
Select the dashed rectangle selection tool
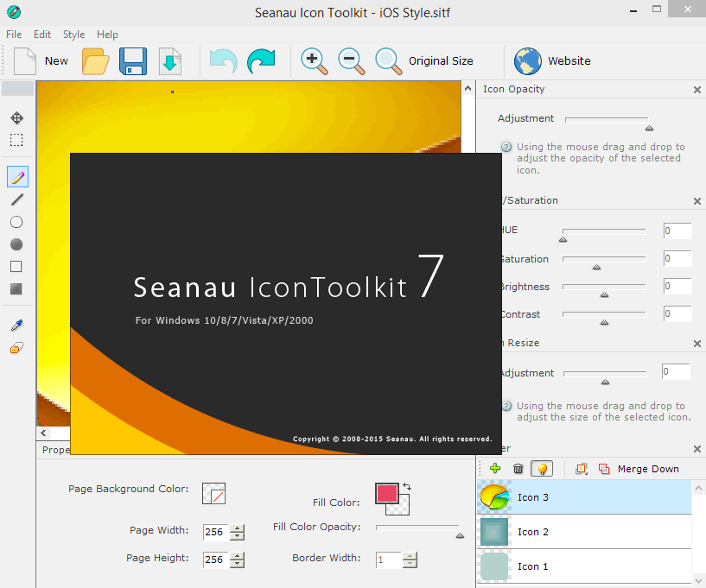16,140
